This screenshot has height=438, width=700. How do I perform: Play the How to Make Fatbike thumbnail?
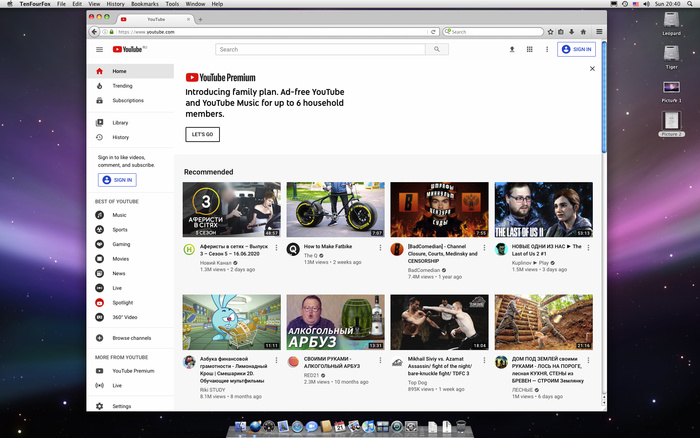335,209
